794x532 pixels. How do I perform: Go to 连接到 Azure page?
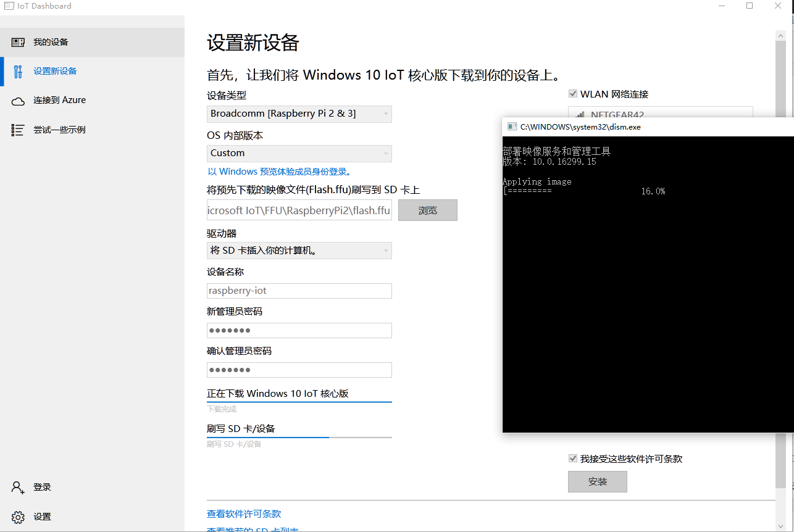point(93,100)
